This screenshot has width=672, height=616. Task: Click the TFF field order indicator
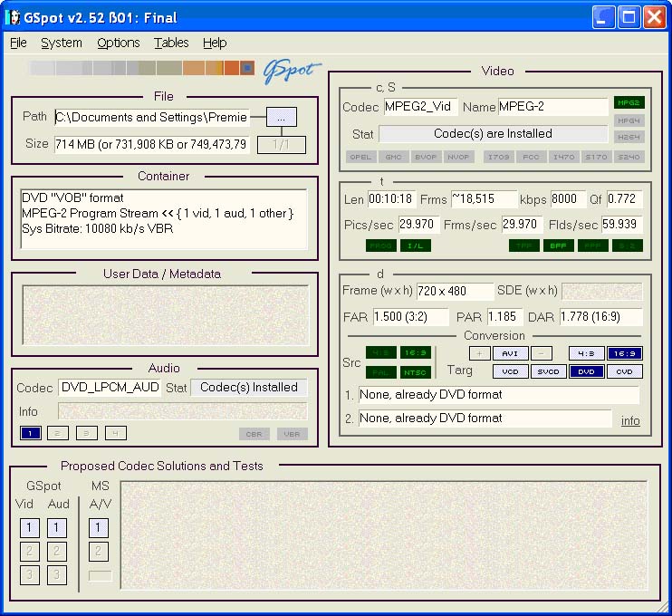coord(523,245)
